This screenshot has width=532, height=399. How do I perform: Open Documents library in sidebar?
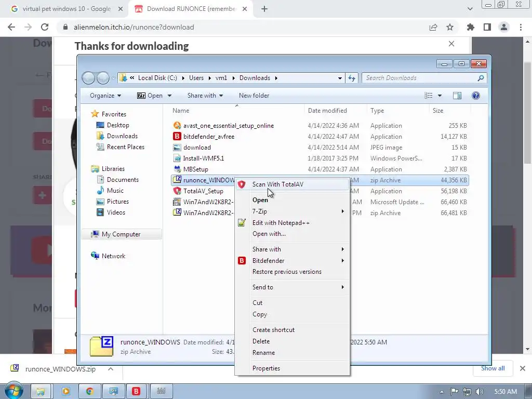(123, 179)
